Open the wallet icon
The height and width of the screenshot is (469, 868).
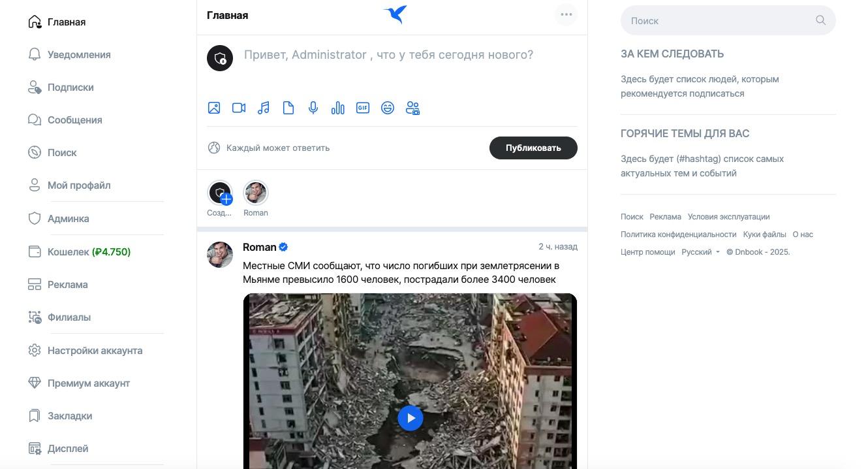point(35,251)
